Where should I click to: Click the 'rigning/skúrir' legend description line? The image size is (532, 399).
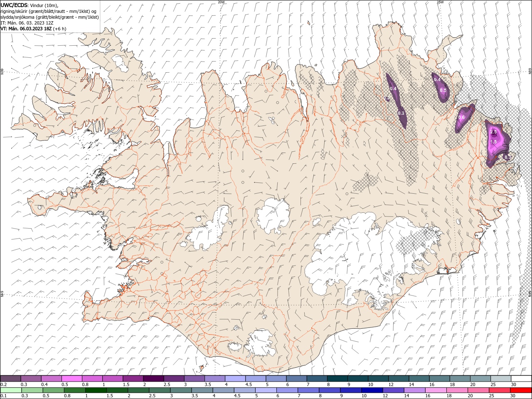point(49,11)
